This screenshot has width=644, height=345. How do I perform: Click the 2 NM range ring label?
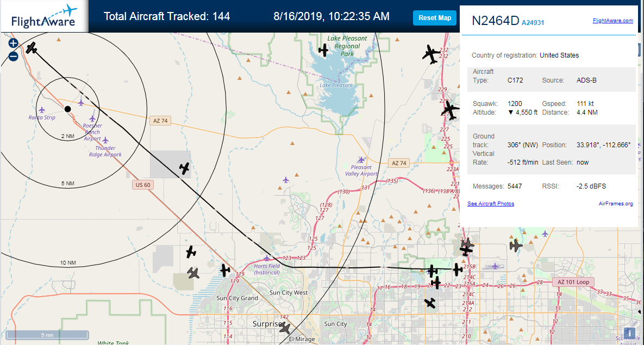point(67,136)
